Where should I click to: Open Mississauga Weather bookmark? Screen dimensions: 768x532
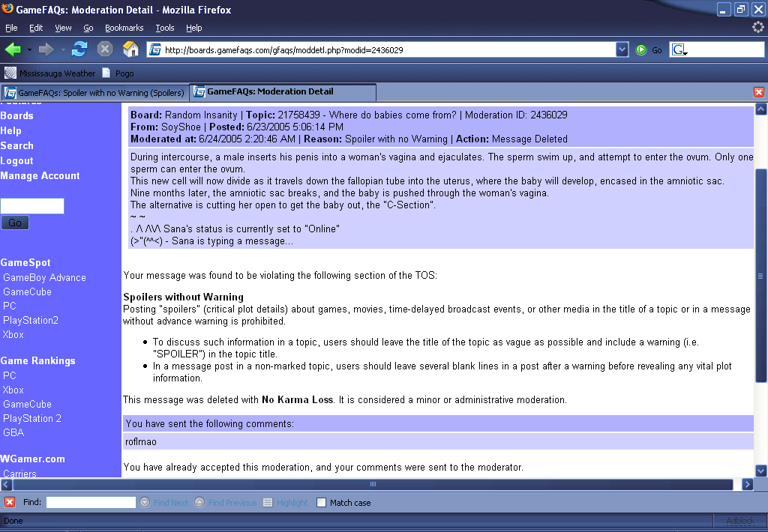pos(49,73)
